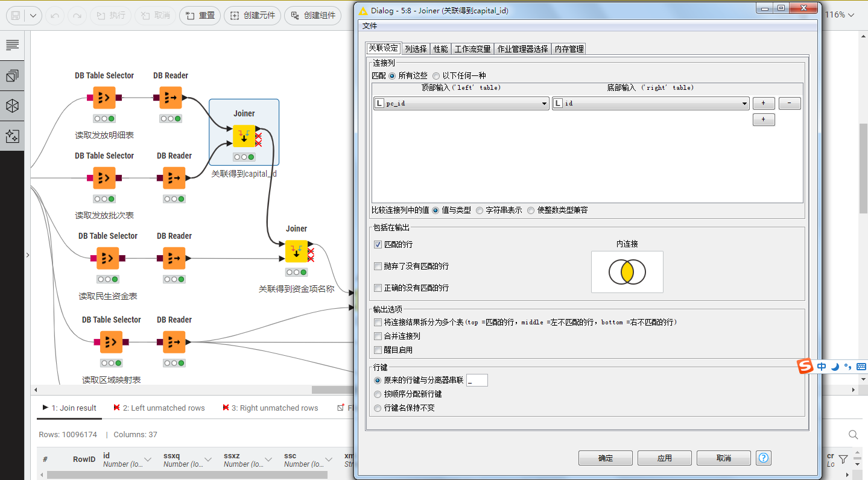Expand the right table id column dropdown
868x480 pixels.
point(744,104)
